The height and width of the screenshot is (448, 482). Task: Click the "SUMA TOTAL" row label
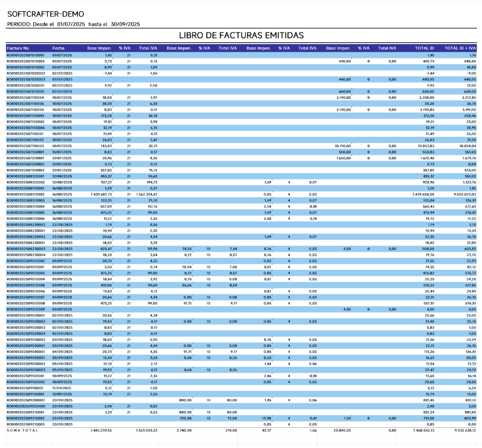point(22,431)
